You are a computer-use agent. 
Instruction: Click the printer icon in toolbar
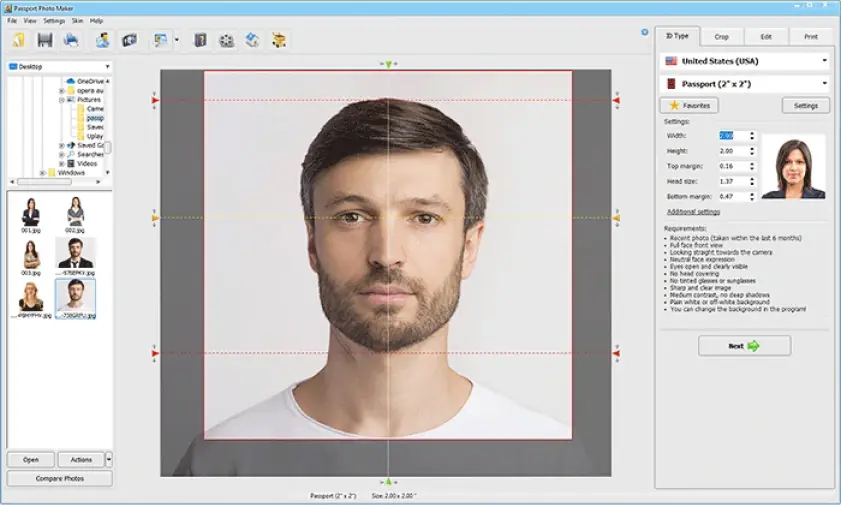tap(71, 40)
